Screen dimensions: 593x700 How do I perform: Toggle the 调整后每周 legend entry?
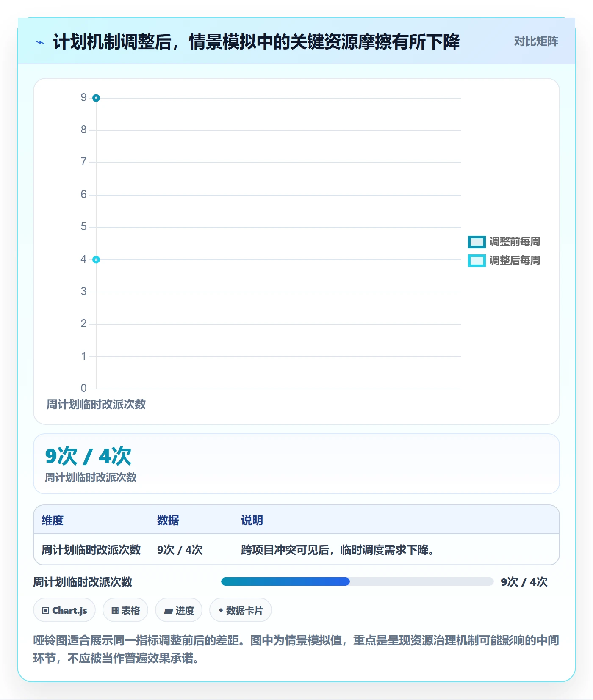[x=504, y=260]
